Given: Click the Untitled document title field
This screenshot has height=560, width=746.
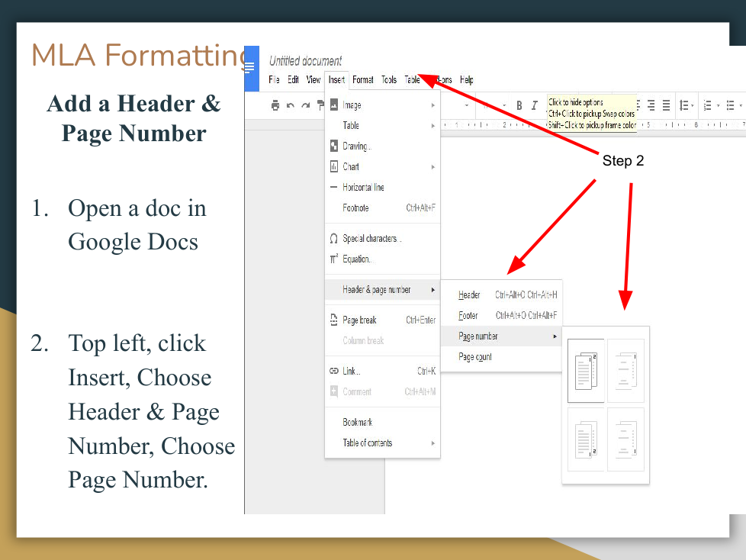Looking at the screenshot, I should point(305,61).
